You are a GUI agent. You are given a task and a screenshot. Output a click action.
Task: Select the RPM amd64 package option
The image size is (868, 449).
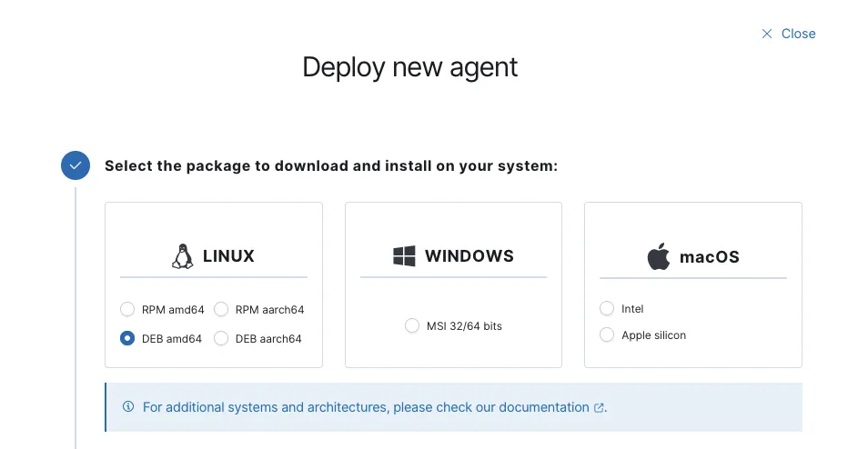coord(128,309)
